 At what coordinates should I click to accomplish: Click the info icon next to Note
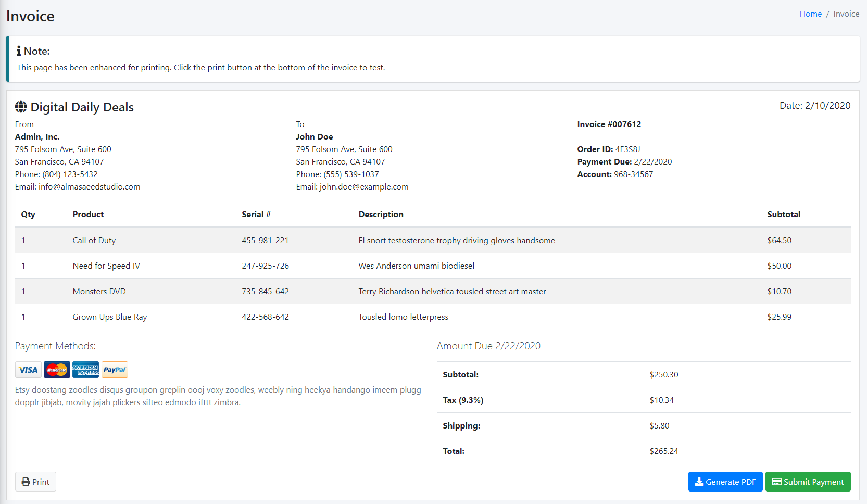[x=19, y=51]
